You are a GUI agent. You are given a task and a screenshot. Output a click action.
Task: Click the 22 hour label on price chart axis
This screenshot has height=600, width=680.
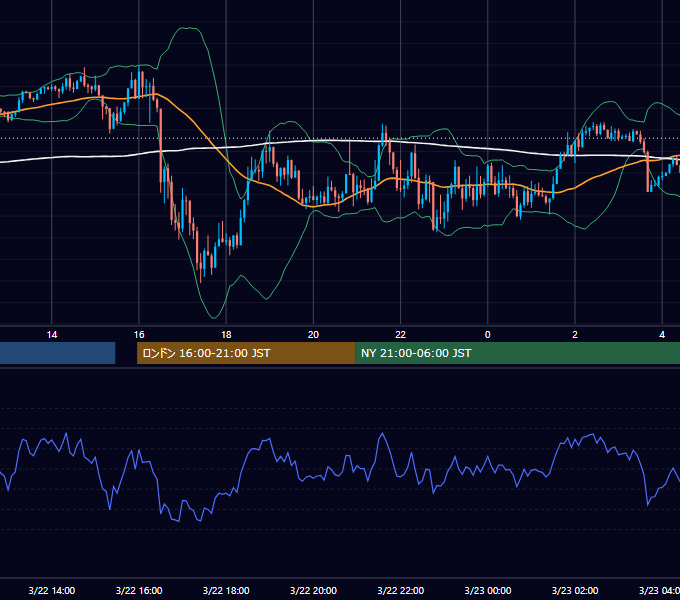pyautogui.click(x=400, y=335)
